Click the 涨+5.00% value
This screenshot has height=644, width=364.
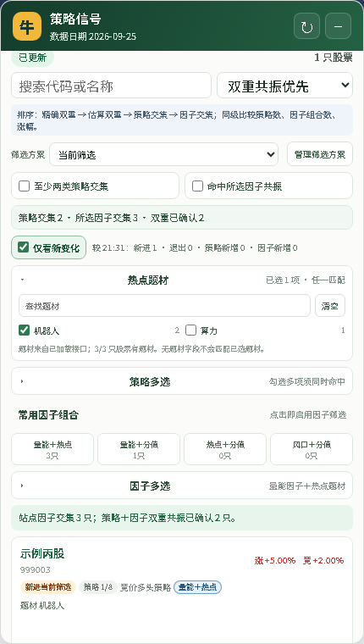[x=275, y=561]
